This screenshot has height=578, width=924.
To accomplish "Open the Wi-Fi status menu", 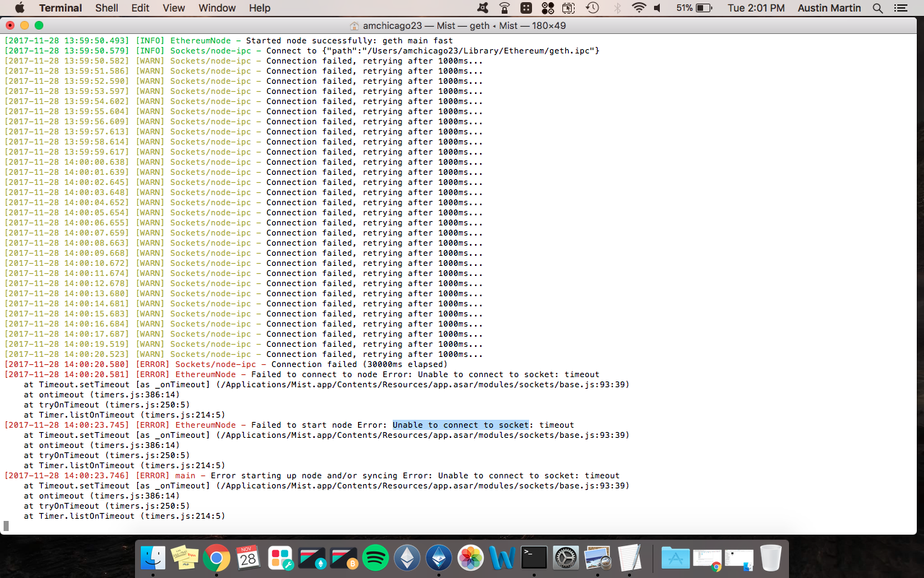I will coord(639,8).
